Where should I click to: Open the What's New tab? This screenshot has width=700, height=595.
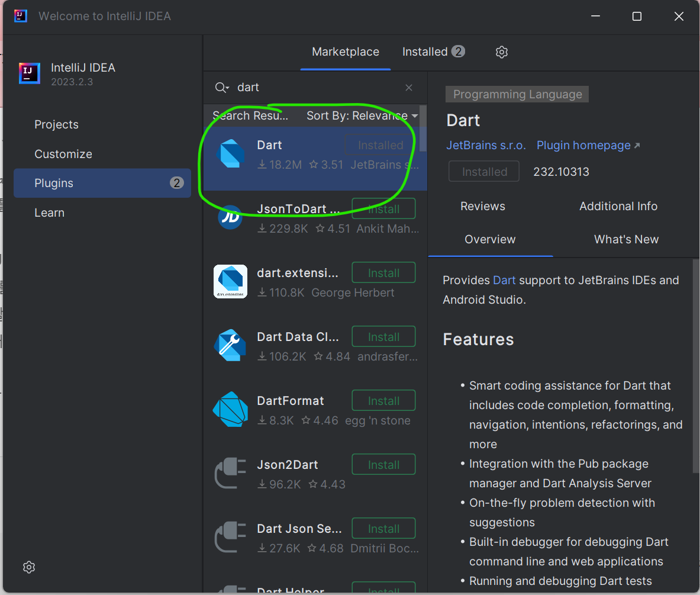tap(627, 239)
